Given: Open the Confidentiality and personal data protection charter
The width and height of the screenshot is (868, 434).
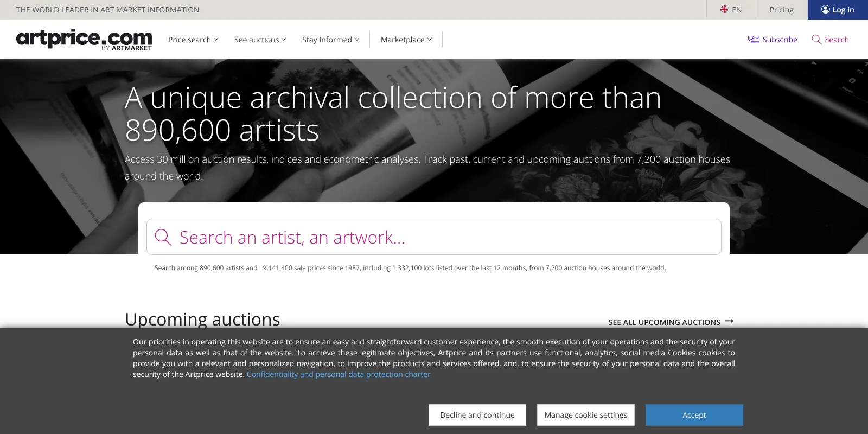Looking at the screenshot, I should click(x=339, y=374).
